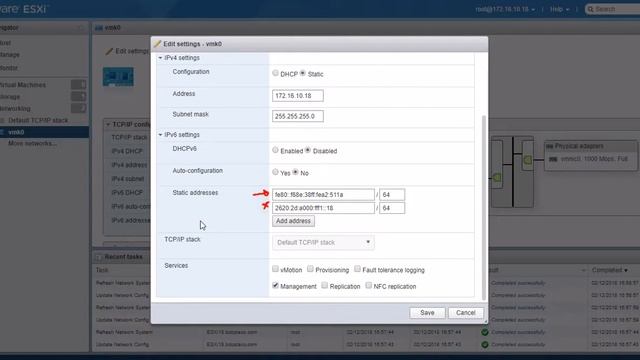
Task: Open the TCP/IP stack dropdown
Action: (x=323, y=242)
